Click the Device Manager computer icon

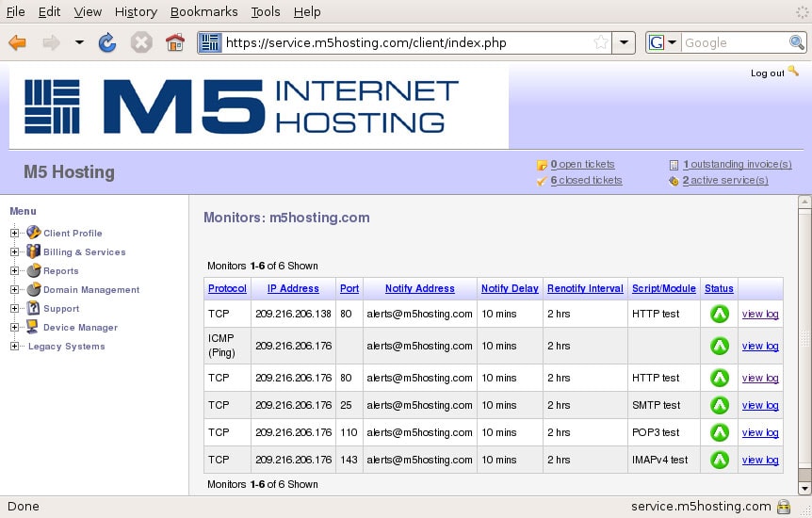coord(33,327)
